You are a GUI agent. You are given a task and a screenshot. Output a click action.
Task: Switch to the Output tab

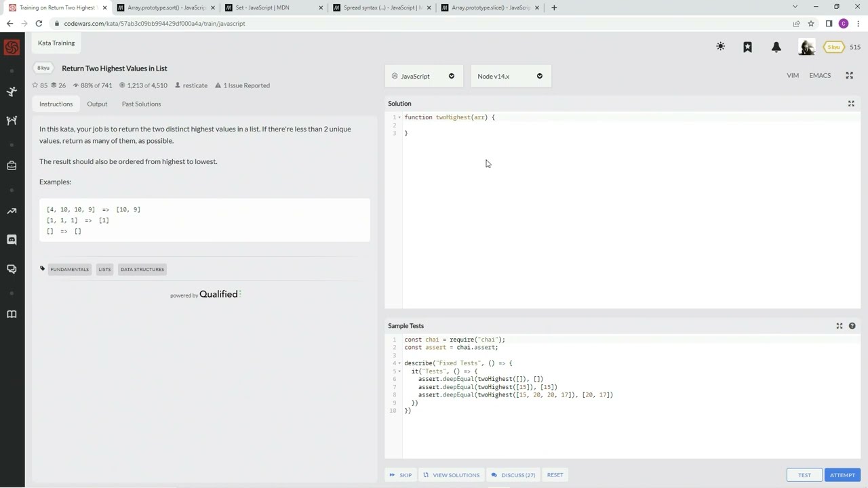click(x=97, y=104)
